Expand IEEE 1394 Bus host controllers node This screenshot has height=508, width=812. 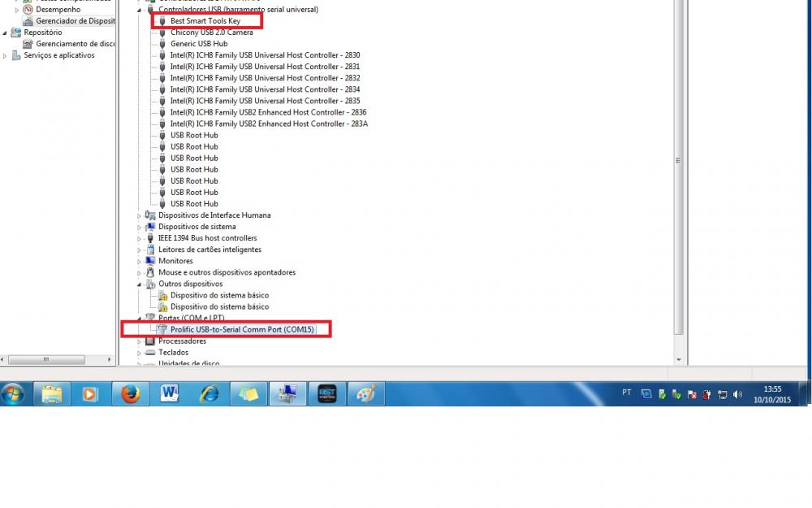(139, 238)
